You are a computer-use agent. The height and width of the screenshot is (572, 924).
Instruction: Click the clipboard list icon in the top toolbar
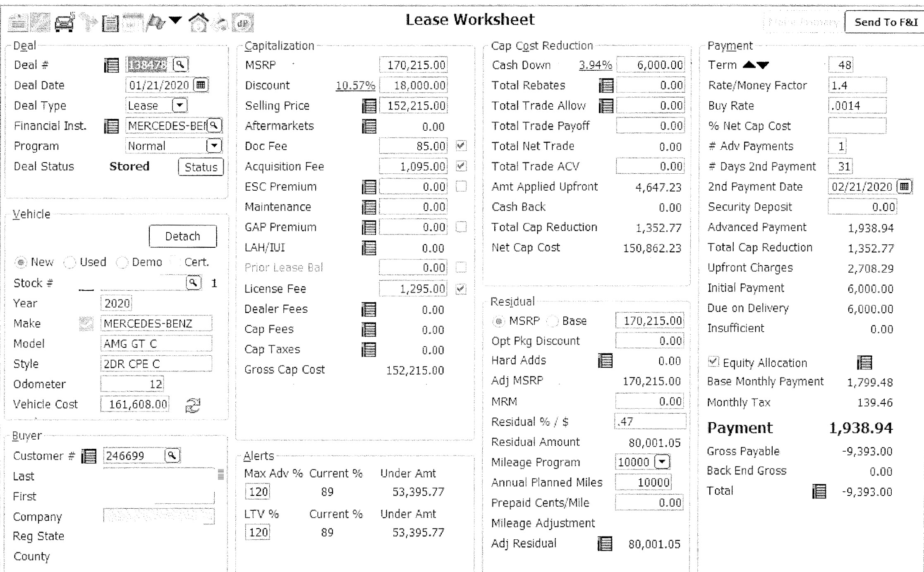tap(110, 23)
